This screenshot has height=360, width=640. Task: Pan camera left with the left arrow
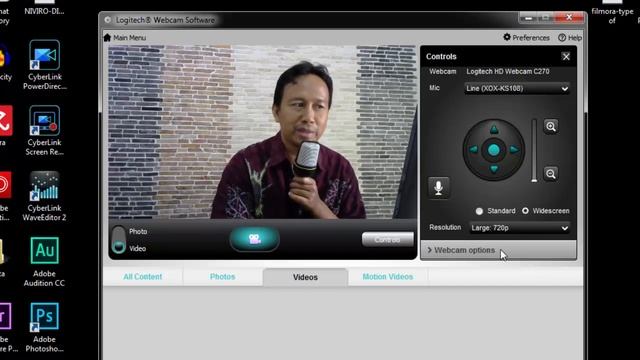click(474, 149)
